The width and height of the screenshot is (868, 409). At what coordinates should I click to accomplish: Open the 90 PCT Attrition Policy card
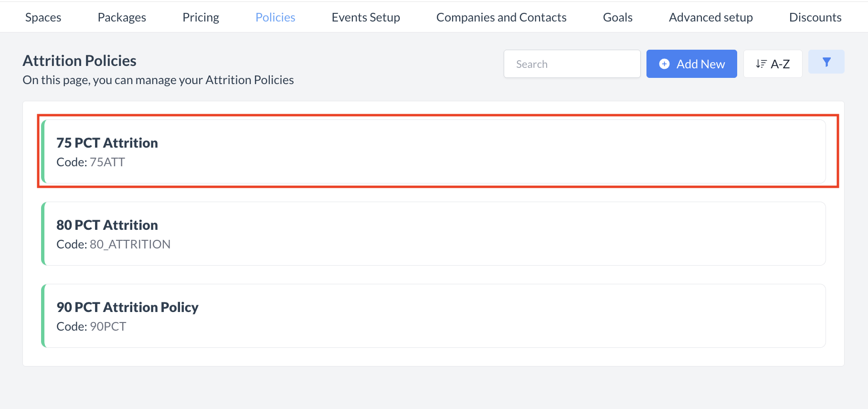[434, 316]
